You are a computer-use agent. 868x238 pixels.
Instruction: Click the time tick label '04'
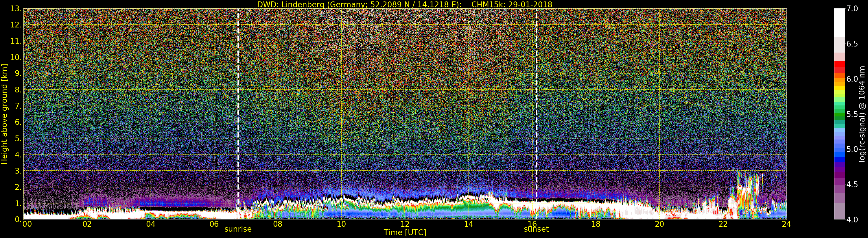[151, 224]
